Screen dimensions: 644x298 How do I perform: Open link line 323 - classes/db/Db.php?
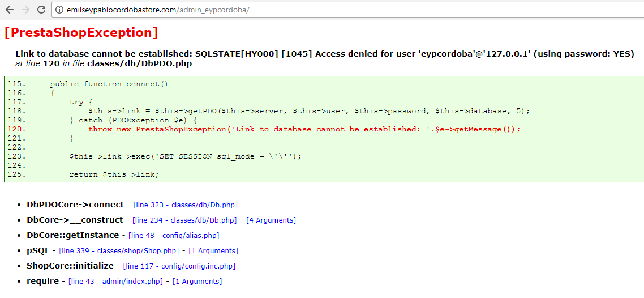coord(185,205)
